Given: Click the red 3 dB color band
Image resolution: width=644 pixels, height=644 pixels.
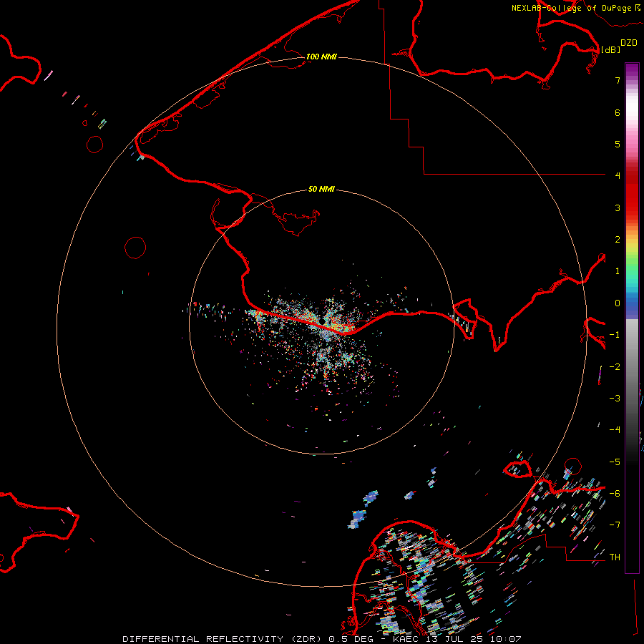Looking at the screenshot, I should [x=632, y=208].
